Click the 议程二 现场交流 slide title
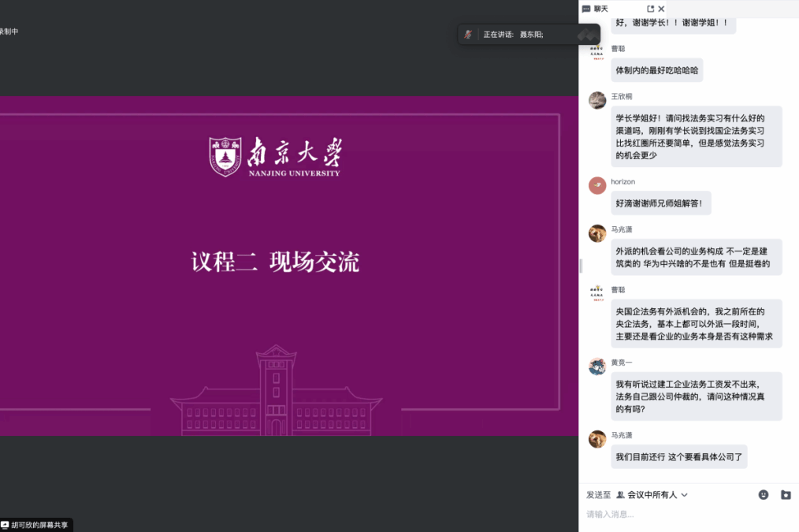Viewport: 799px width, 532px height. (275, 262)
